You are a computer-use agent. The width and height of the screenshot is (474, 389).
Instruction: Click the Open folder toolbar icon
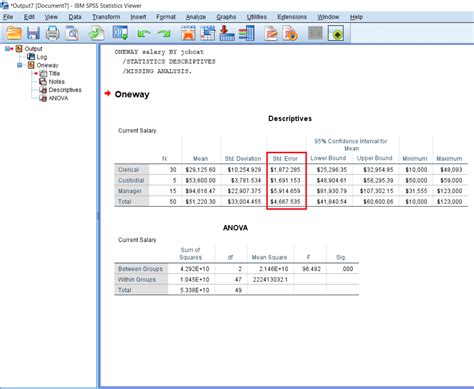pyautogui.click(x=14, y=33)
